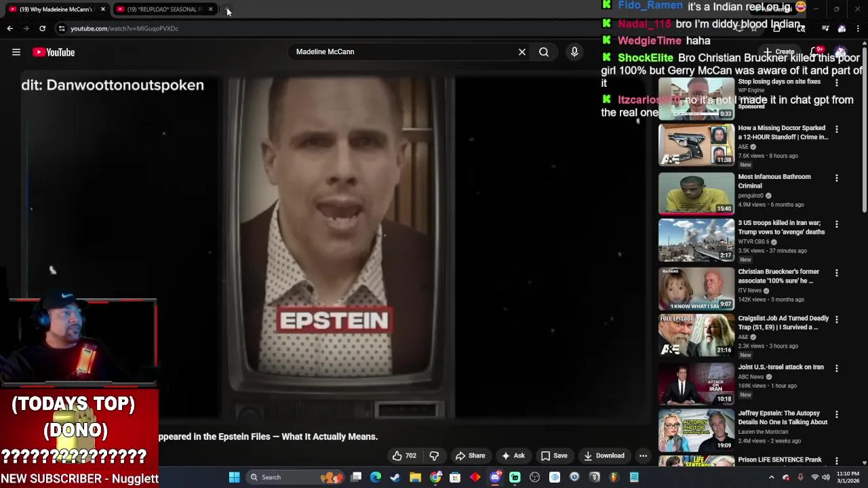Click the YouTube search field 'Madeline McCann'
The width and height of the screenshot is (868, 488).
pyautogui.click(x=403, y=52)
